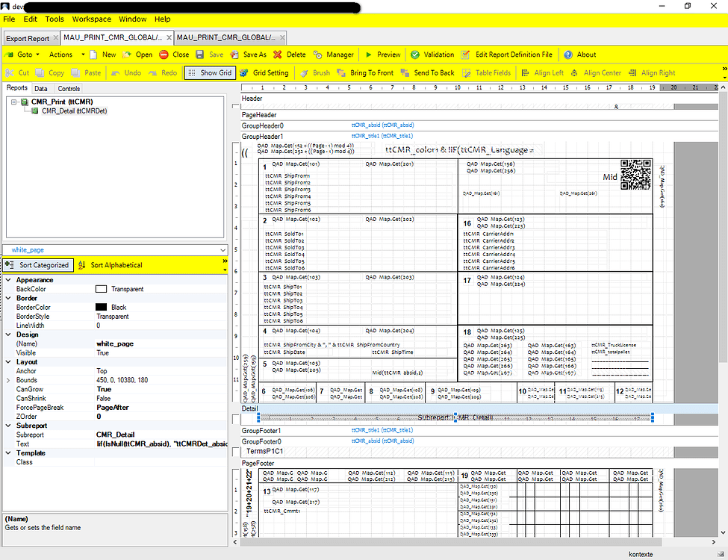Open the Grid Setting icon

244,73
